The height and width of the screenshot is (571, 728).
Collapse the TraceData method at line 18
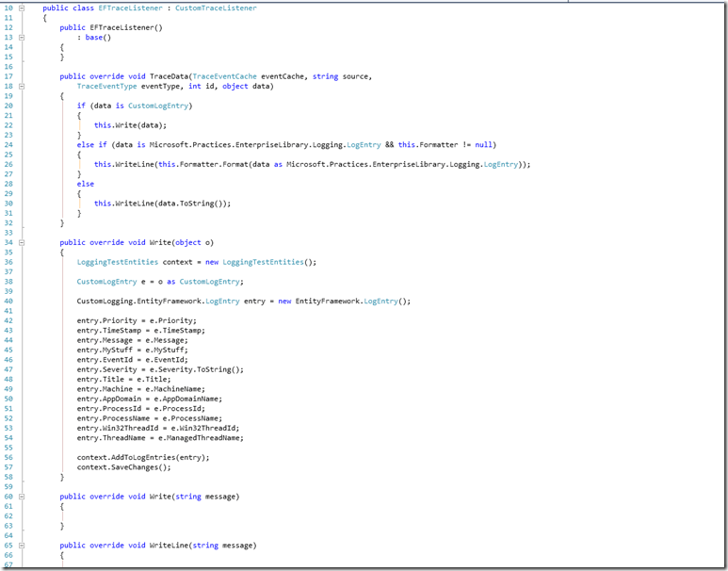pyautogui.click(x=22, y=86)
